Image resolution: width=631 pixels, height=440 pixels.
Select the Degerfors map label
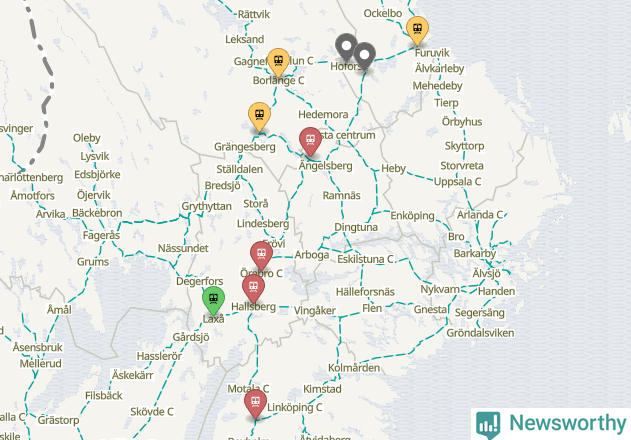coord(200,281)
